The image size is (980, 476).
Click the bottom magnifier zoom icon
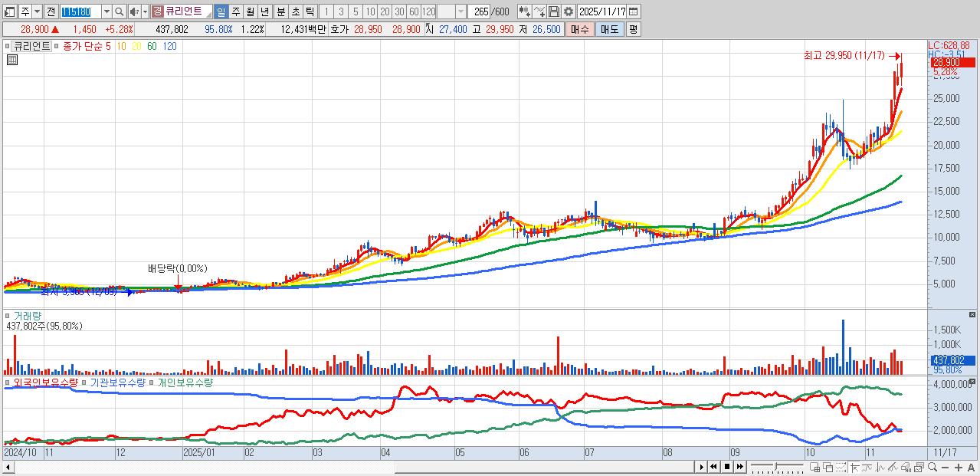pos(932,468)
